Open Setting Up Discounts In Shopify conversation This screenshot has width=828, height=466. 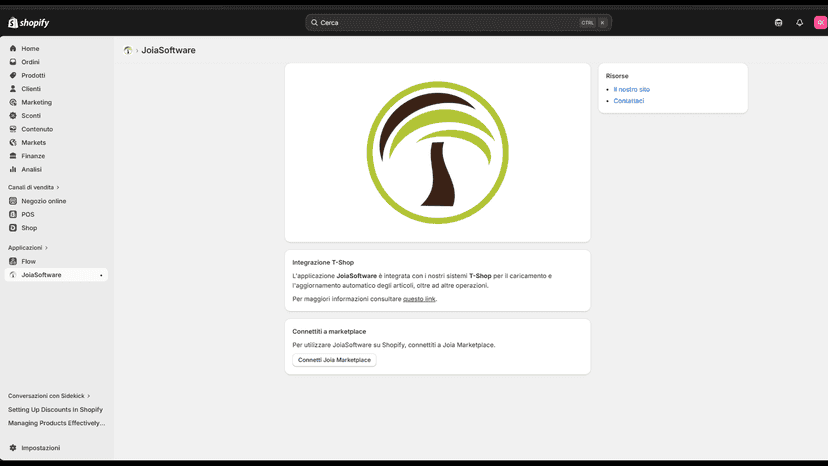click(x=55, y=410)
